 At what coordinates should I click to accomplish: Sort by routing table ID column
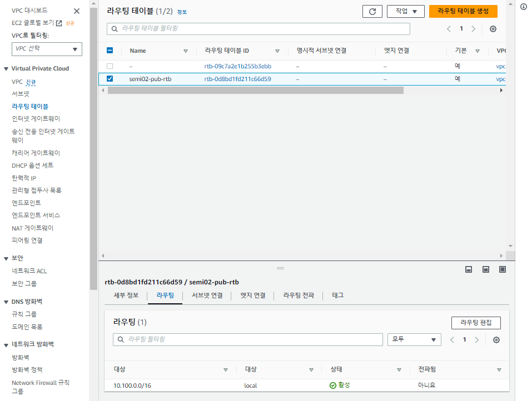277,51
